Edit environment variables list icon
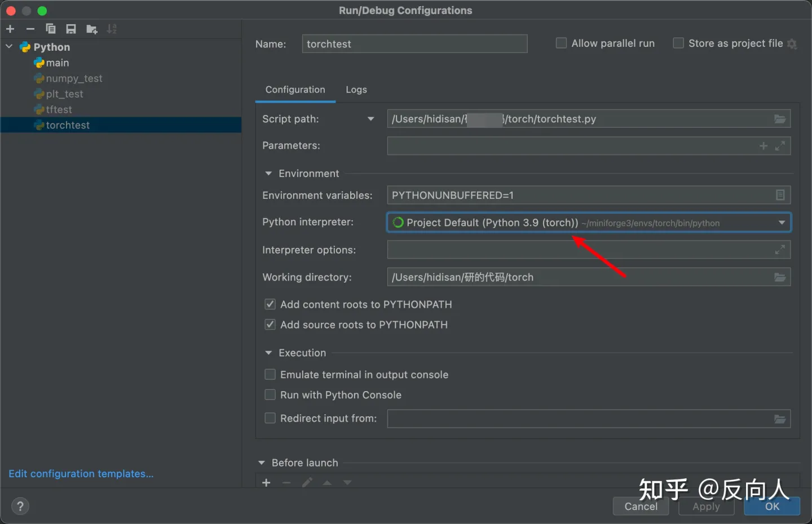The width and height of the screenshot is (812, 524). 780,195
